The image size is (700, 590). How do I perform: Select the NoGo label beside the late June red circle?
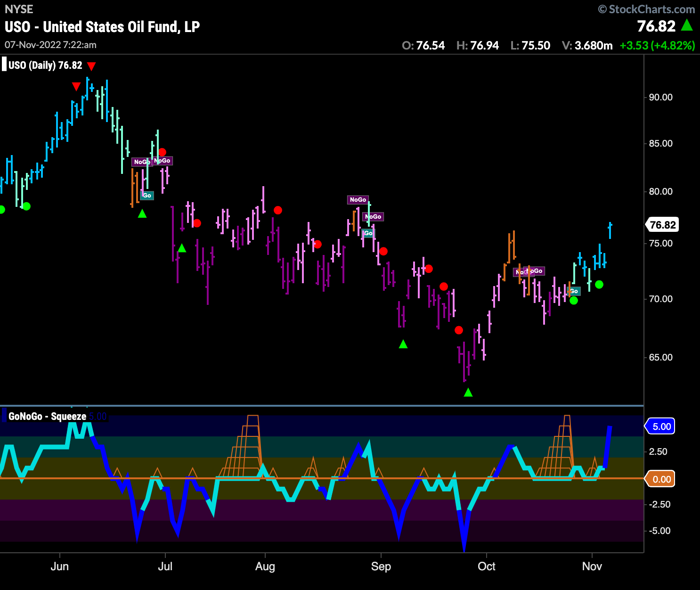[x=162, y=161]
